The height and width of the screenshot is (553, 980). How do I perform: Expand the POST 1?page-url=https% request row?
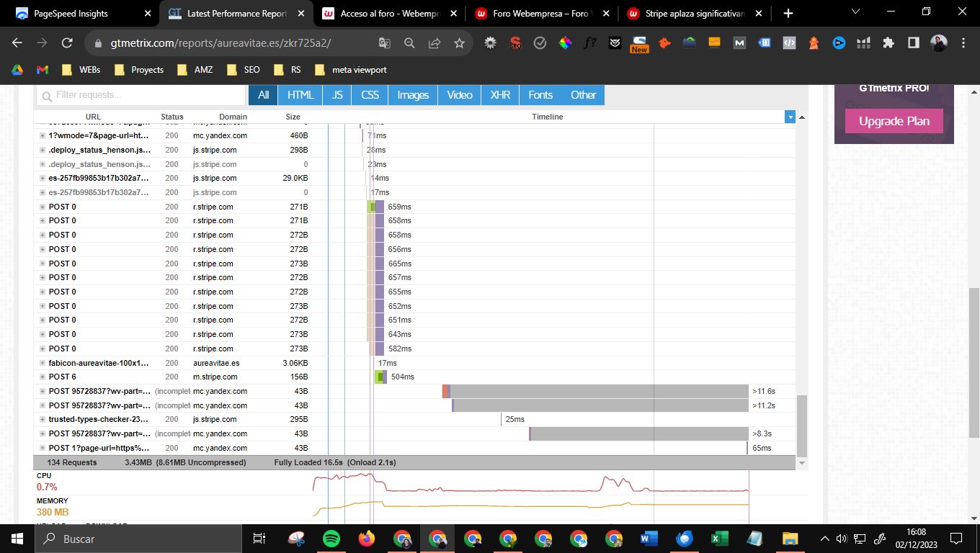pos(43,448)
